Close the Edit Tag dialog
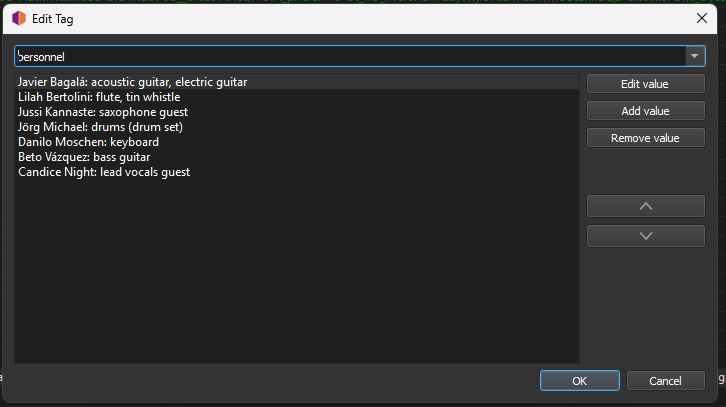Screen dimensions: 726x407 tap(701, 17)
